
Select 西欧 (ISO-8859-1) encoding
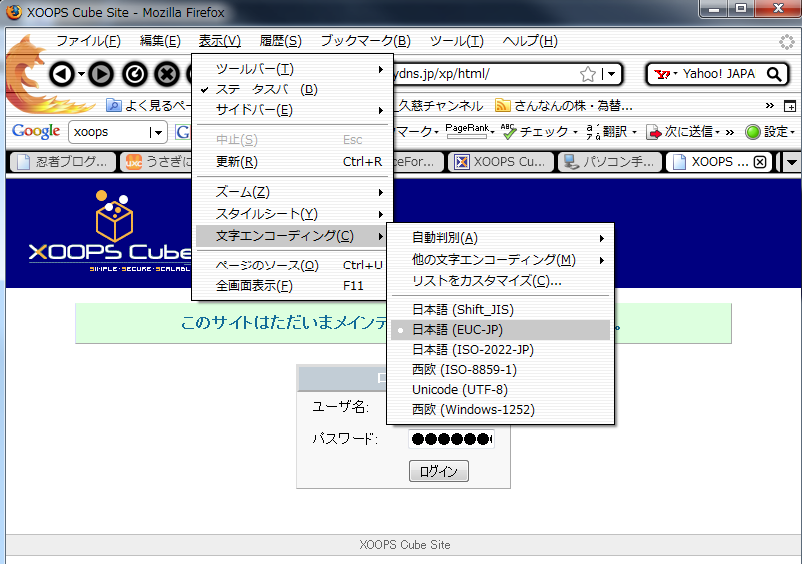(x=500, y=370)
